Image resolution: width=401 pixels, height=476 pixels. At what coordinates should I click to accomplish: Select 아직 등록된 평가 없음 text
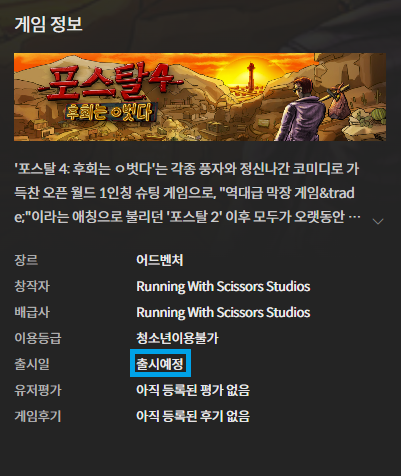pyautogui.click(x=193, y=390)
